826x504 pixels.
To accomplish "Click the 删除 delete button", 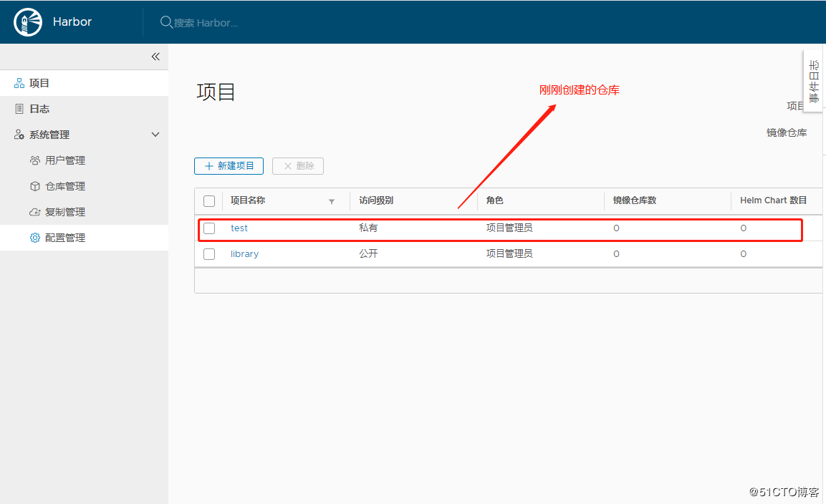I will point(297,165).
